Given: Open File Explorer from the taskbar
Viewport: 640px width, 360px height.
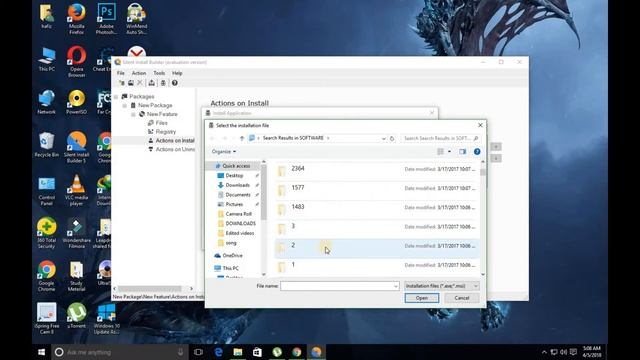Looking at the screenshot, I should (x=238, y=352).
